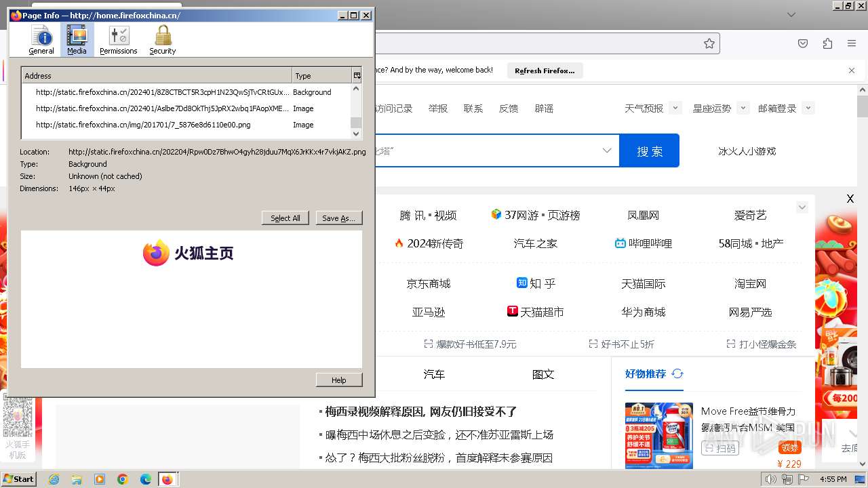
Task: Close the side advertisement with X
Action: click(x=850, y=199)
